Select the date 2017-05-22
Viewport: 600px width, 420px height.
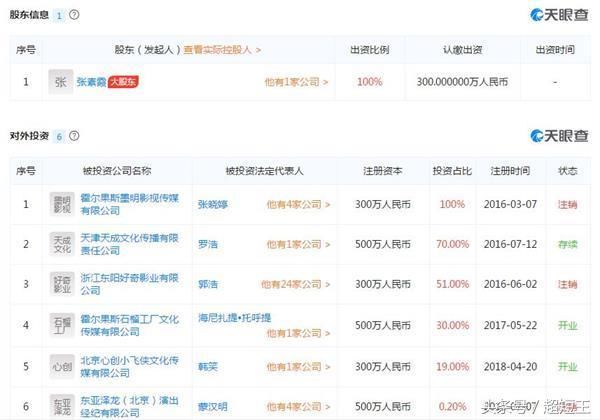pos(510,325)
